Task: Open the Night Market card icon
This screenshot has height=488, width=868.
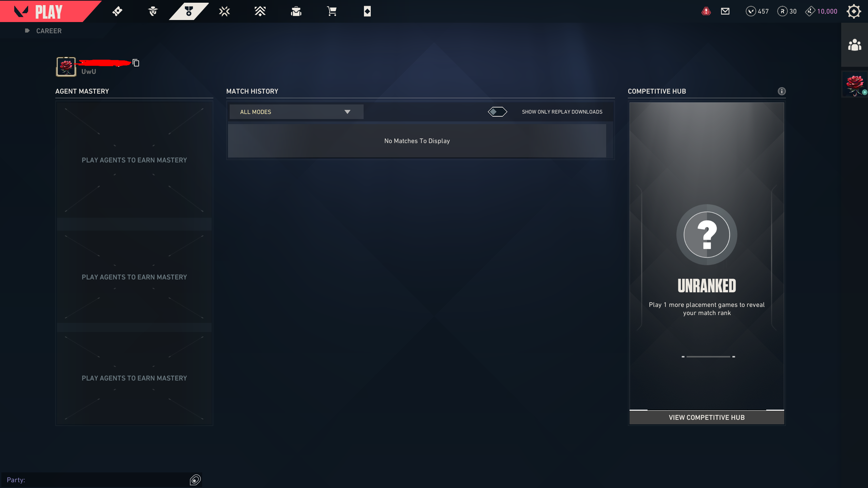Action: [x=367, y=12]
